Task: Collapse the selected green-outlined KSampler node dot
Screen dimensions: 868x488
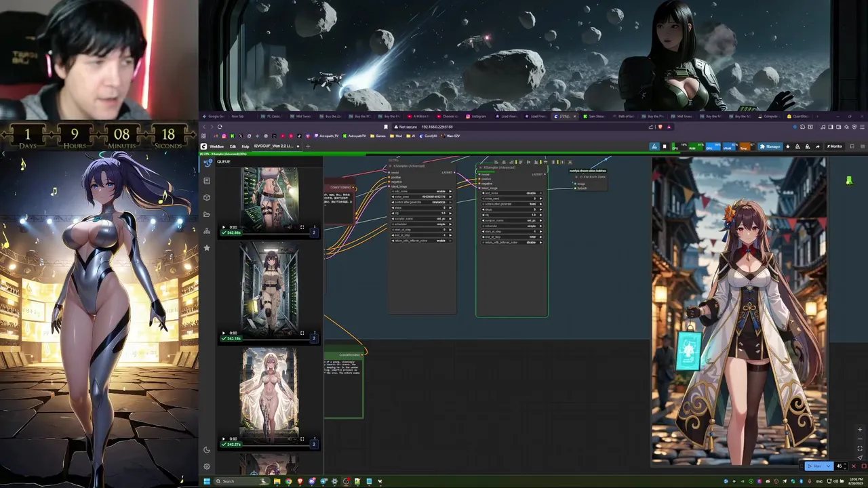Action: pyautogui.click(x=480, y=167)
